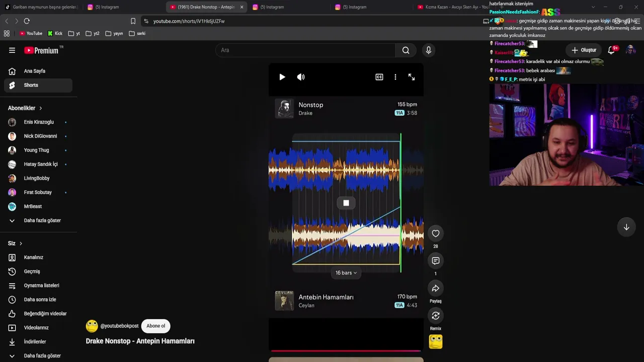Like this Short
This screenshot has height=362, width=644.
(x=436, y=233)
